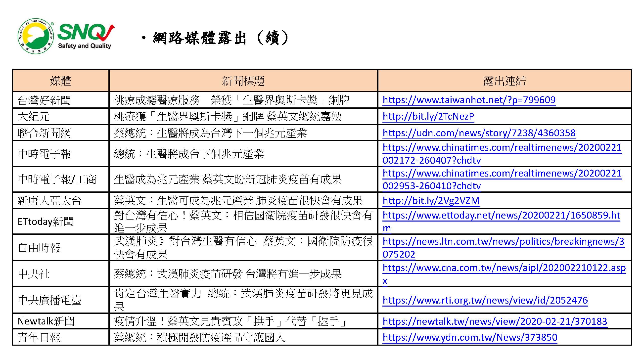Screen dimensions: 644x361
Task: Click headline 生醫成為兆元產業 蔡英文盼新冠肺炎疫苗有成果
Action: tap(228, 180)
